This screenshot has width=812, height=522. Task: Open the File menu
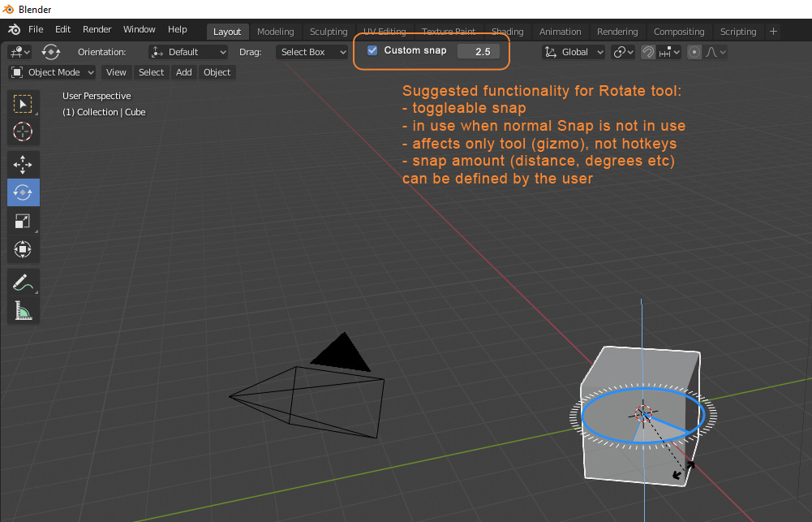click(36, 29)
